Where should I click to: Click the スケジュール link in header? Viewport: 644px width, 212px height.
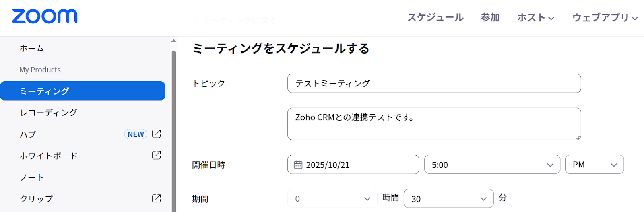(x=436, y=18)
